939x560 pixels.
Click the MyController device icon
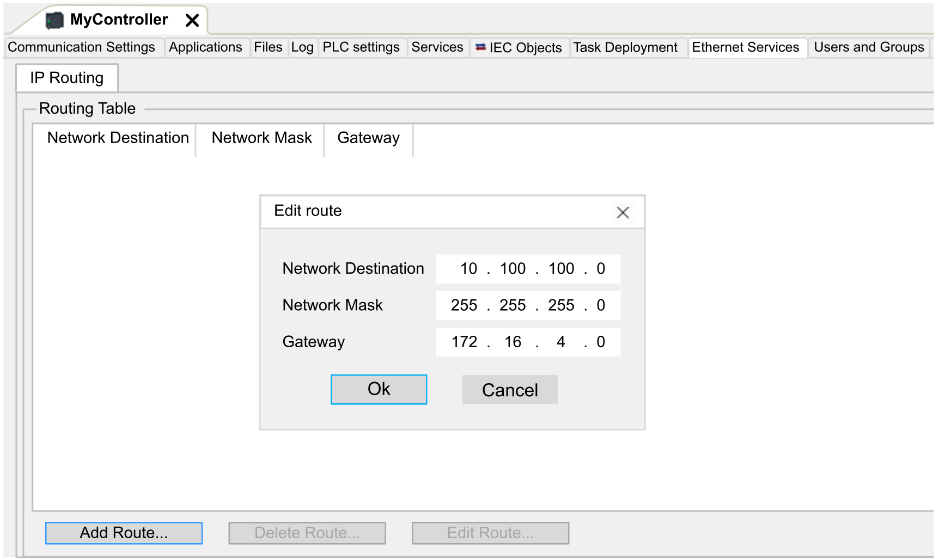coord(54,21)
